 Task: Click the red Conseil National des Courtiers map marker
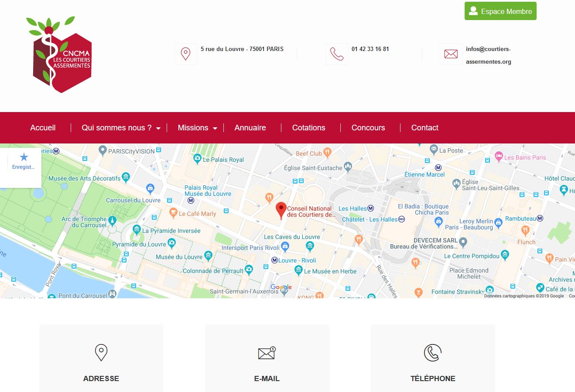click(281, 211)
